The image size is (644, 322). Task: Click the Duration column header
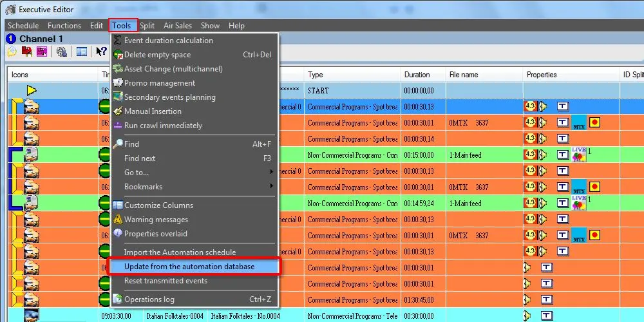click(x=417, y=75)
